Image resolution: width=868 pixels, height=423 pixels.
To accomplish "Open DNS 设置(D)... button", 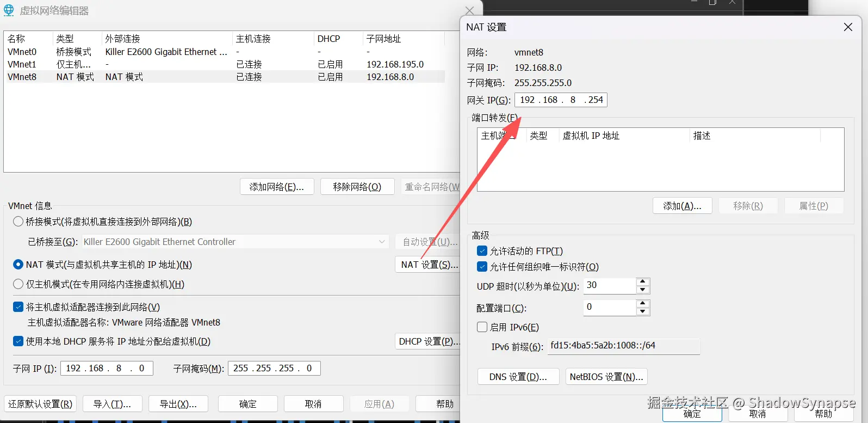I will [518, 377].
